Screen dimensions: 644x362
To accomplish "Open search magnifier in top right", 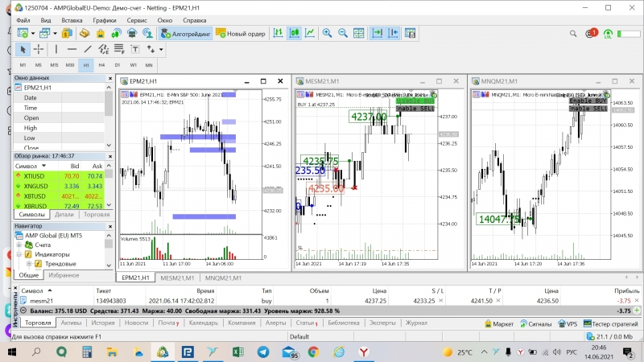I will [x=573, y=34].
